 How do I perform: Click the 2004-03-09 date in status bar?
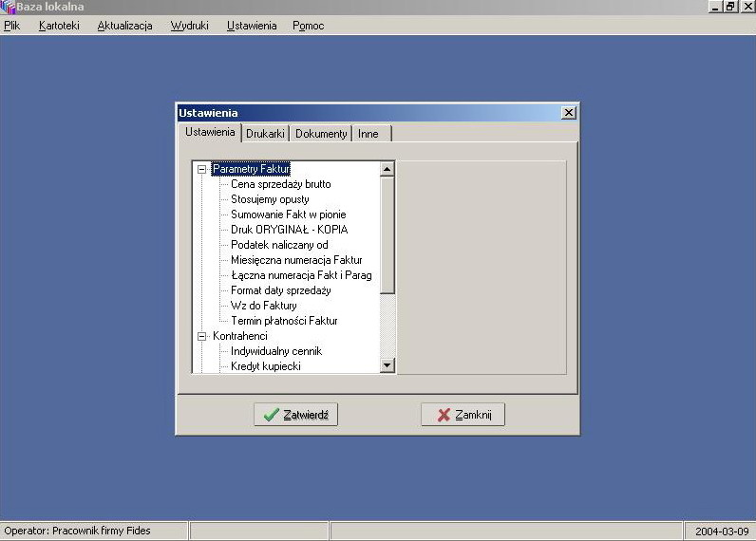pos(722,532)
